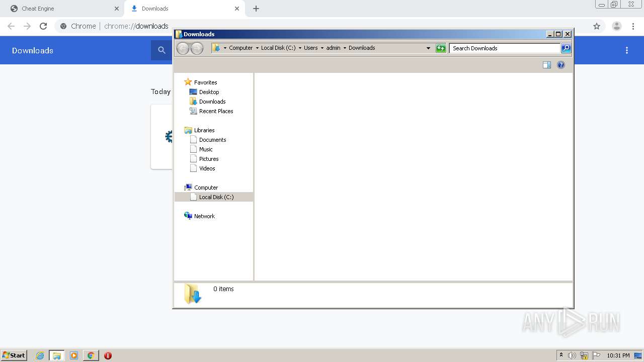The width and height of the screenshot is (644, 362).
Task: Expand Local Disk (C:) breadcrumb arrow
Action: [300, 48]
